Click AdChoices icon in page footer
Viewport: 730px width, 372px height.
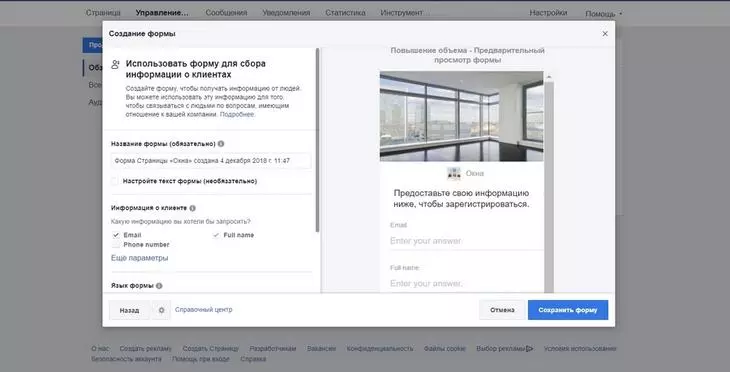point(530,348)
